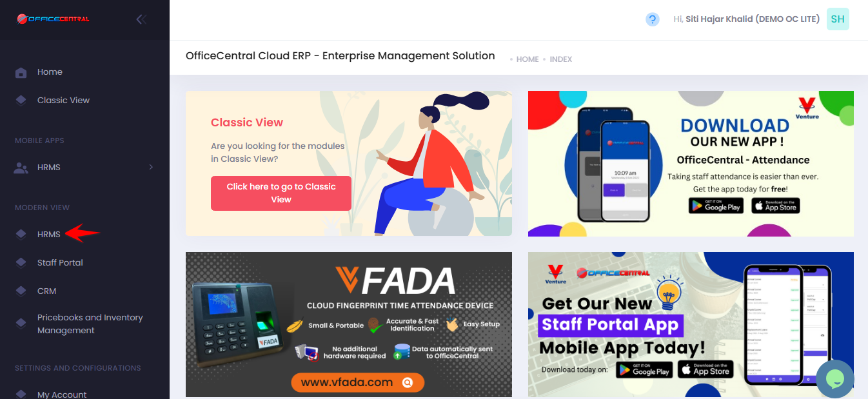Click the Classic View diamond icon
868x399 pixels.
(x=21, y=100)
